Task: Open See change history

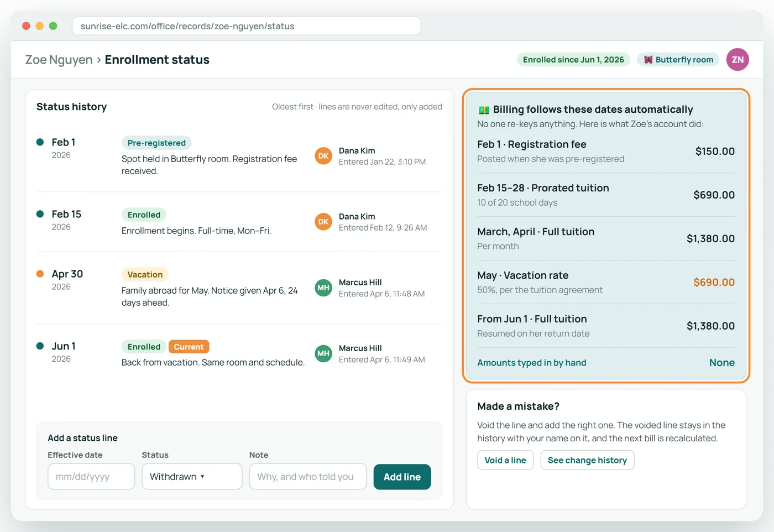Action: [x=587, y=460]
